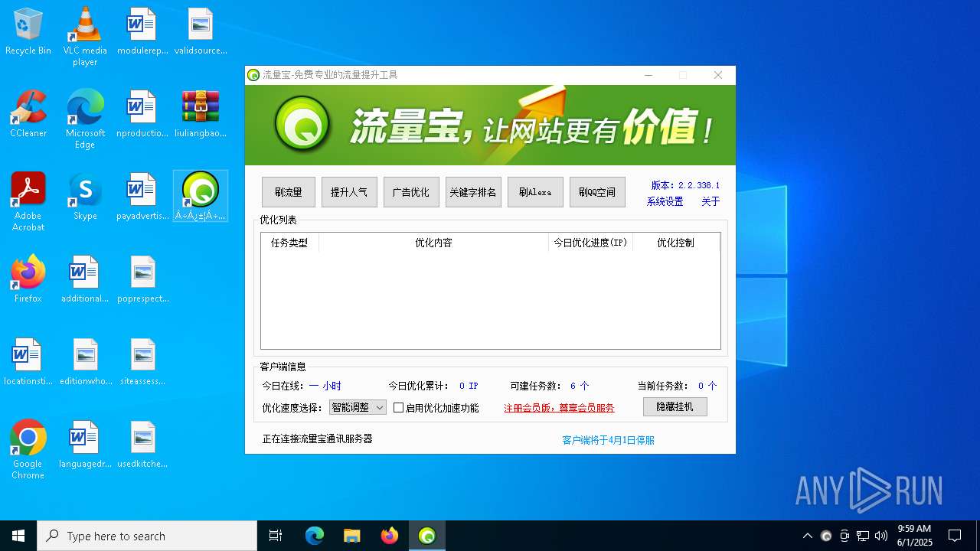This screenshot has width=980, height=551.
Task: Click the Windows Start button
Action: click(x=18, y=536)
